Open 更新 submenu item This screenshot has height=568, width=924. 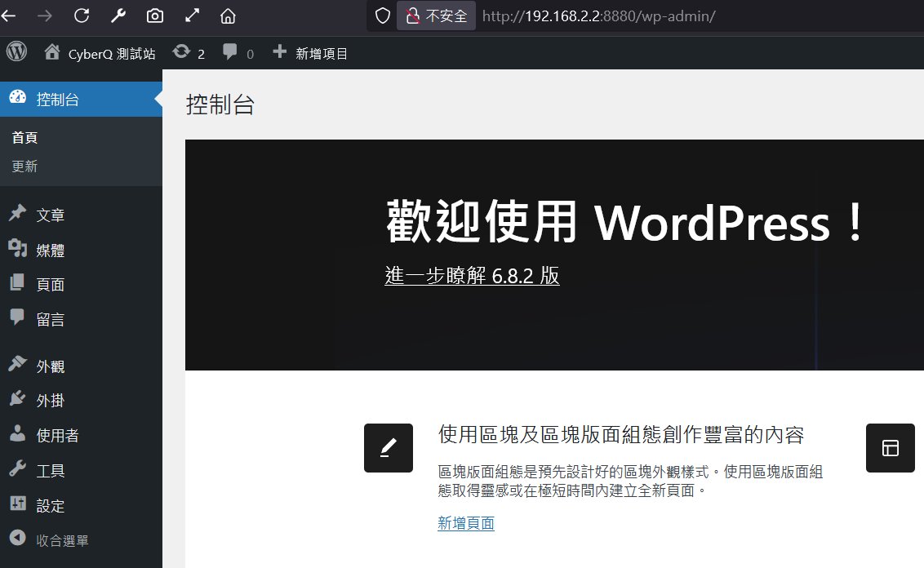coord(24,166)
